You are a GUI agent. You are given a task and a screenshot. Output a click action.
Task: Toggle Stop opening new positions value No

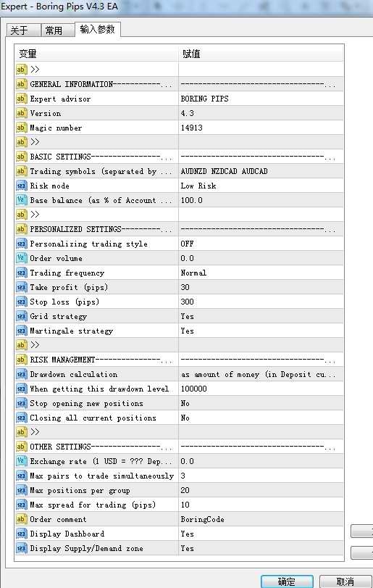261,403
